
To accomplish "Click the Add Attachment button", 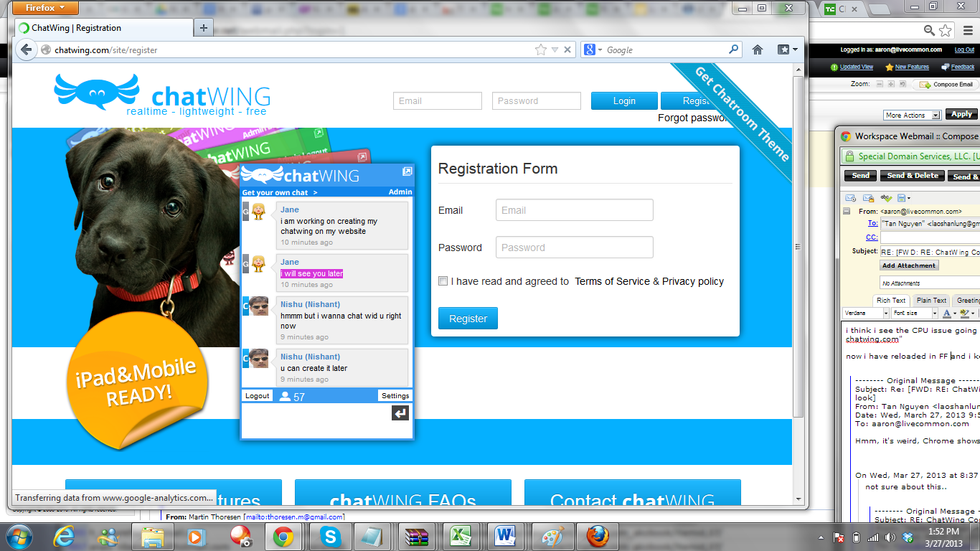I will 909,265.
